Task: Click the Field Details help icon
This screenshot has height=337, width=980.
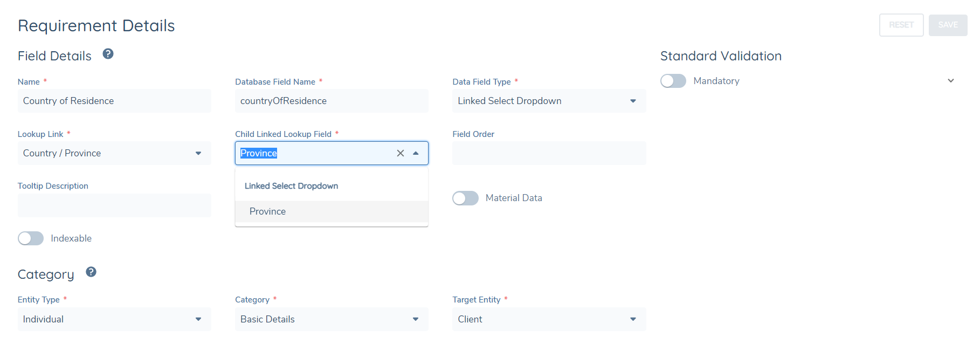Action: coord(108,54)
